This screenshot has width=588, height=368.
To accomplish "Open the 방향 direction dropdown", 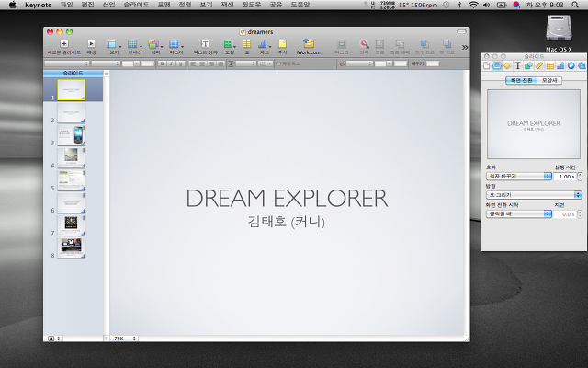I will click(534, 195).
